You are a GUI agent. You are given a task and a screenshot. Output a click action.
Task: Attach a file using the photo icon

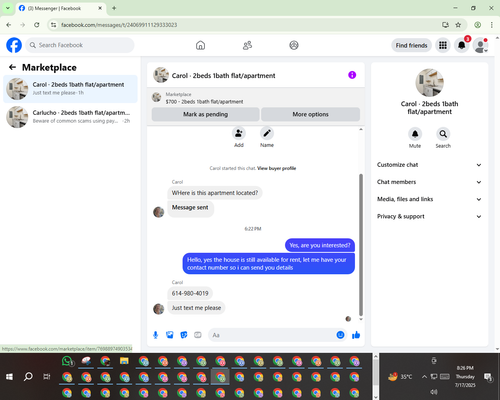(x=170, y=335)
